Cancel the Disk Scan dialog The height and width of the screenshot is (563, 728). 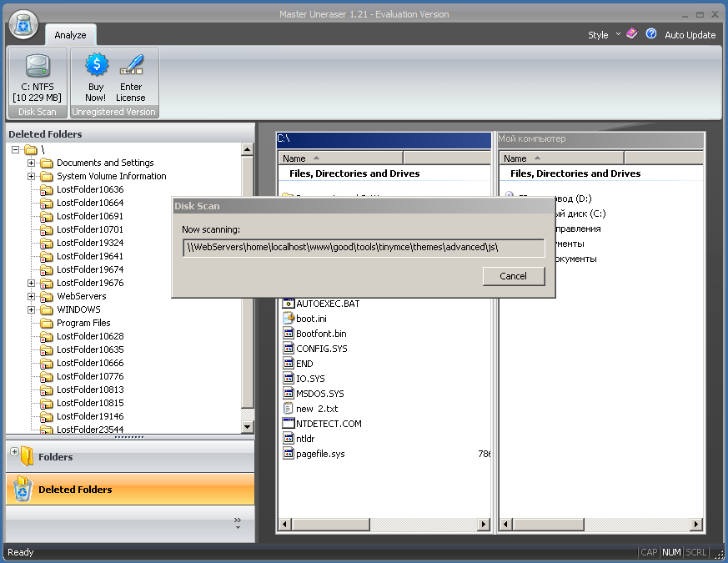pos(514,276)
